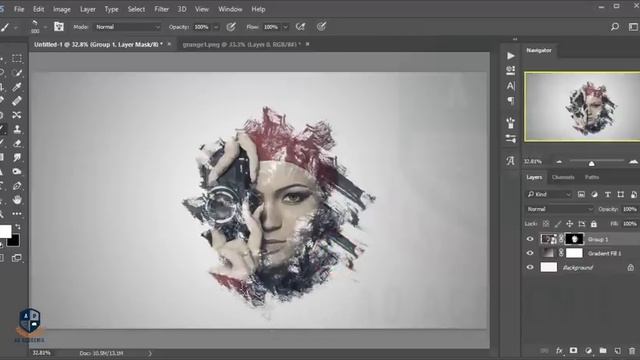640x360 pixels.
Task: Open the Search icon in options bar
Action: [x=615, y=27]
